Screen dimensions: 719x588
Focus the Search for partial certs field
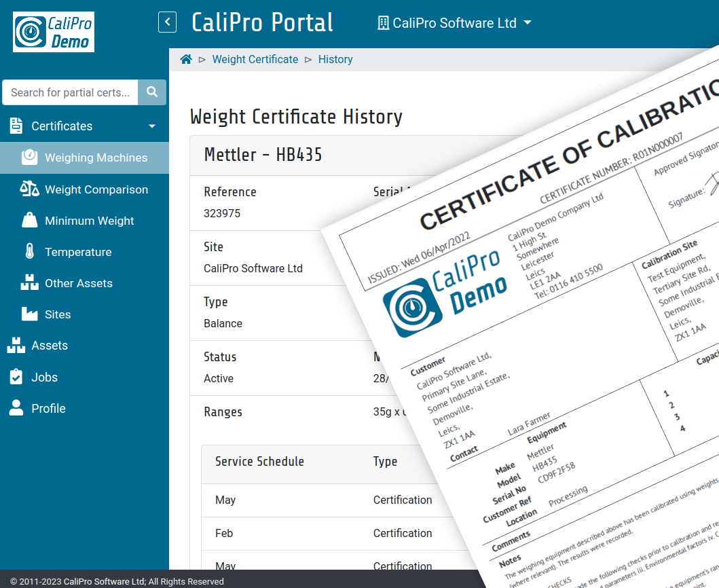tap(70, 92)
